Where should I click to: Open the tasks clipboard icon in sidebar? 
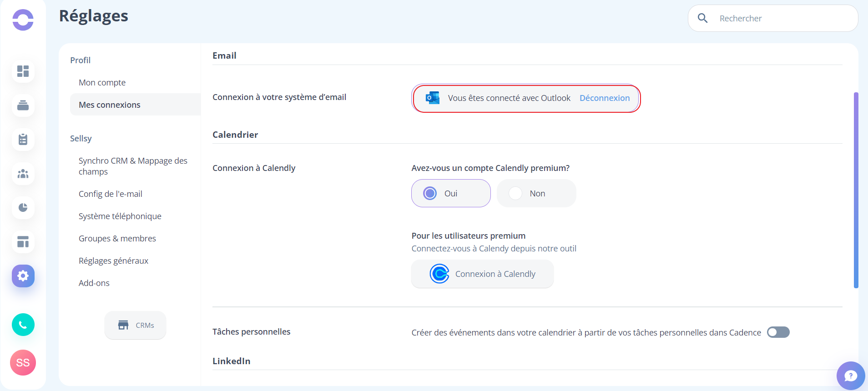coord(23,139)
